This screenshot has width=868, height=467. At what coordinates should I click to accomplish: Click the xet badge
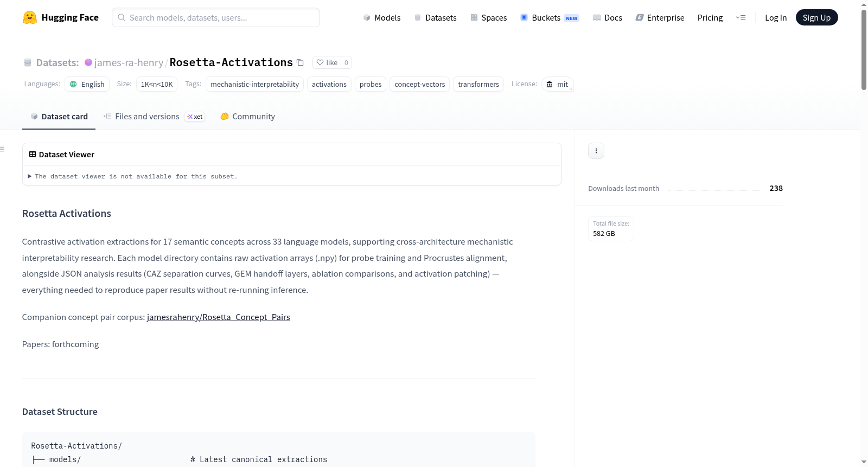point(195,117)
